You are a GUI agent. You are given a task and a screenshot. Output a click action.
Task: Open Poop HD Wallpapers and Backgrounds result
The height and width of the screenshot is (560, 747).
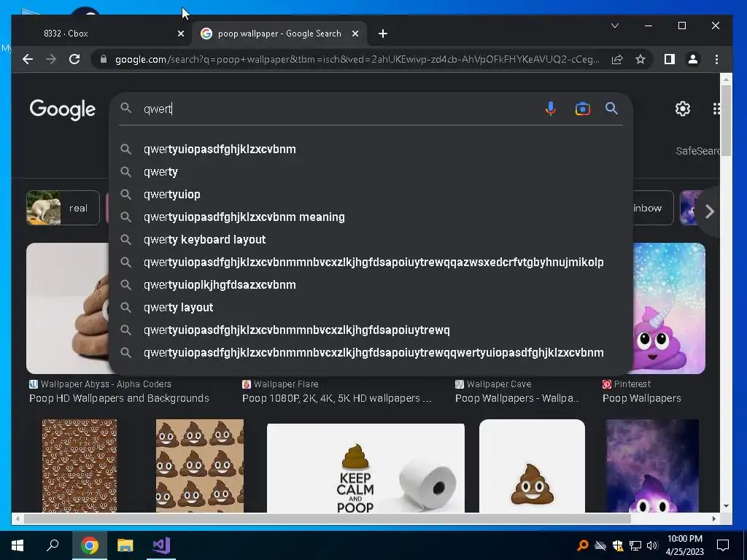[x=119, y=398]
